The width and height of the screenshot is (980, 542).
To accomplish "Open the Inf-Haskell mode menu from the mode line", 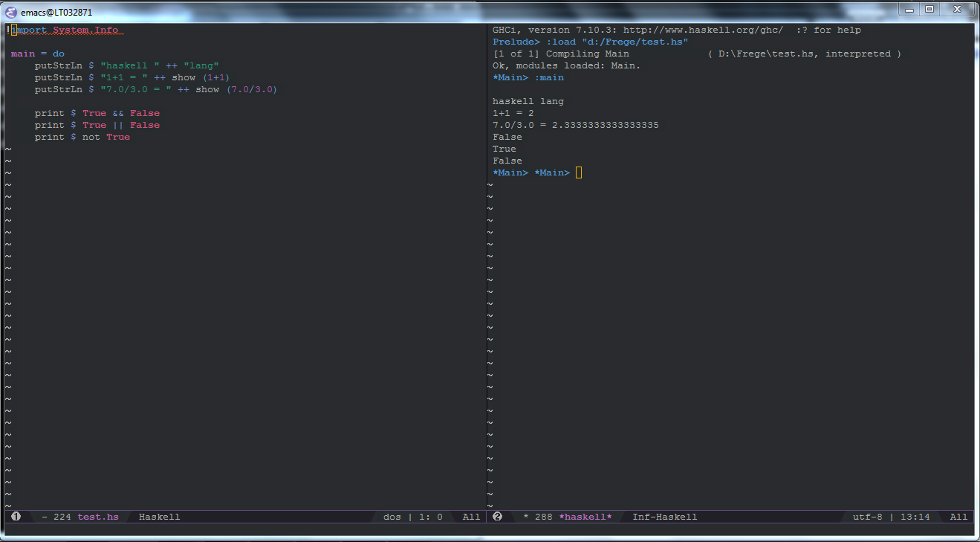I will [x=664, y=516].
